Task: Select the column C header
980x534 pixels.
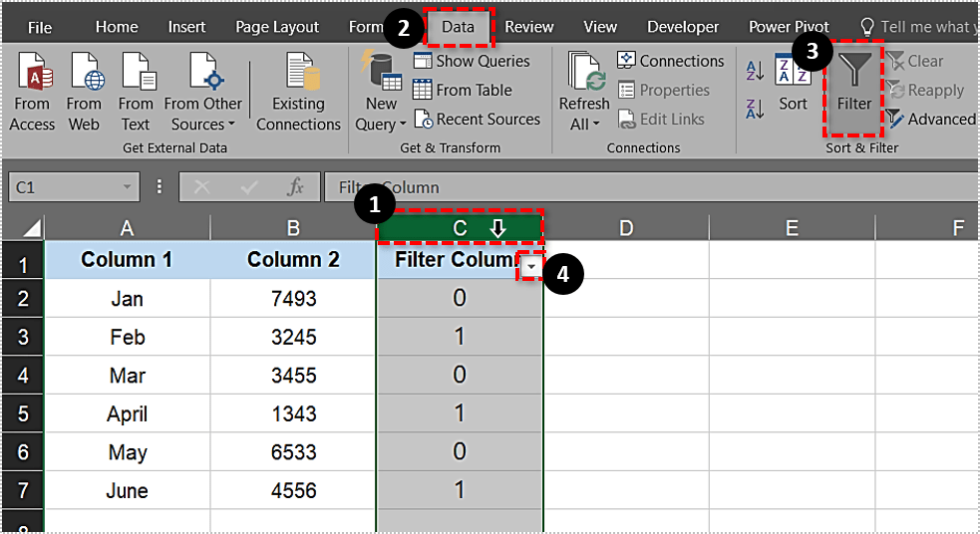Action: point(460,228)
